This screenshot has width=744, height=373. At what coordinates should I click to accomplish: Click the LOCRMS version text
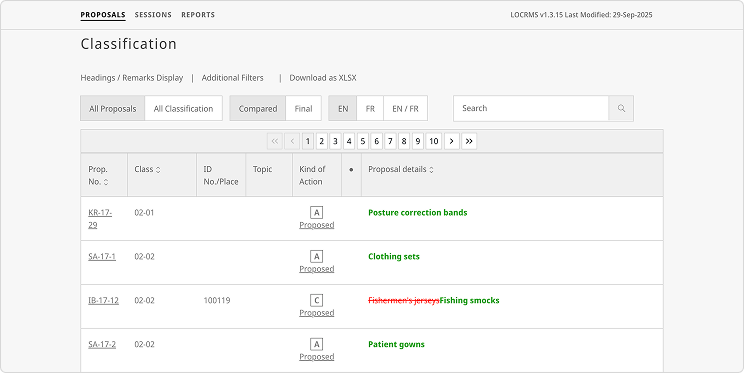click(x=581, y=15)
